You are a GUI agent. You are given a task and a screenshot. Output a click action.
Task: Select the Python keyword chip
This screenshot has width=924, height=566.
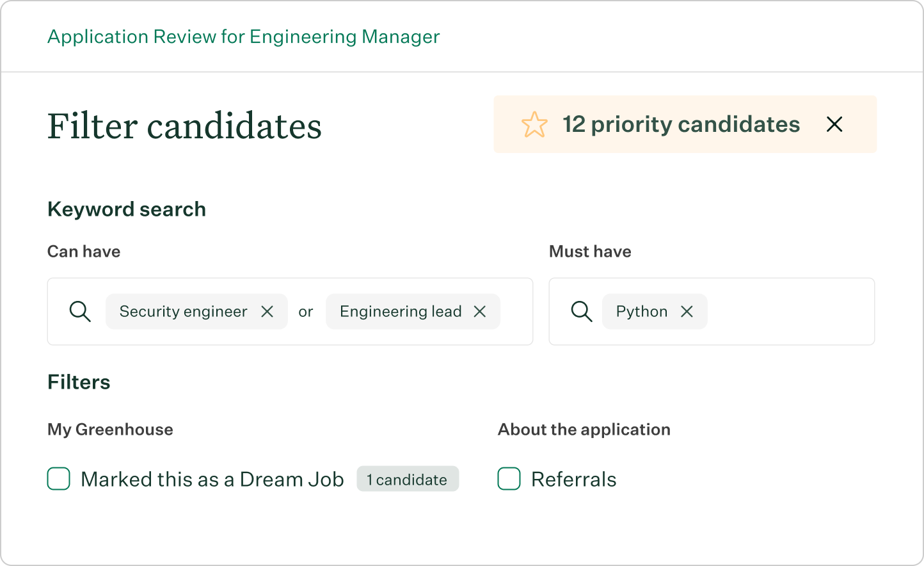[x=641, y=312]
